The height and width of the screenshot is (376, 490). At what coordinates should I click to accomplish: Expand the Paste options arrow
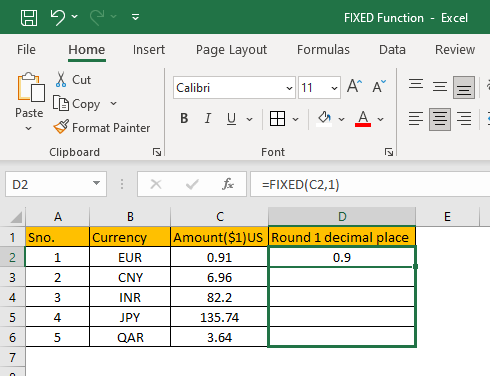pyautogui.click(x=29, y=128)
